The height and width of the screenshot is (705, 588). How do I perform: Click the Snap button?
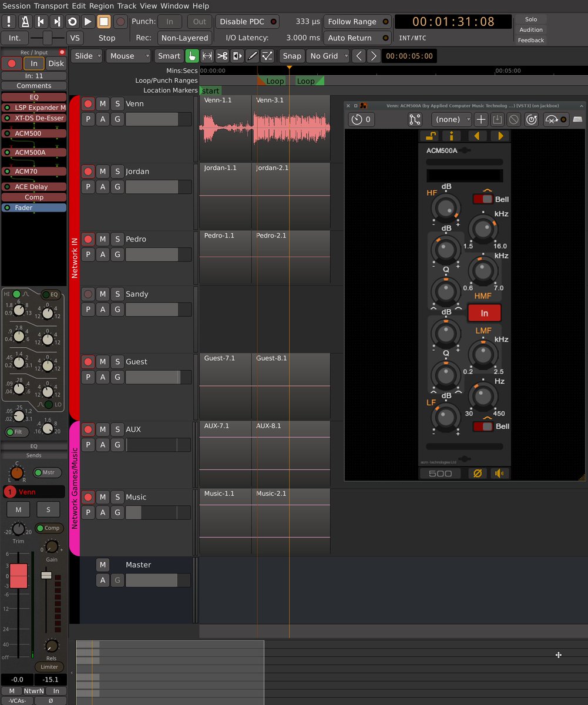pyautogui.click(x=292, y=56)
